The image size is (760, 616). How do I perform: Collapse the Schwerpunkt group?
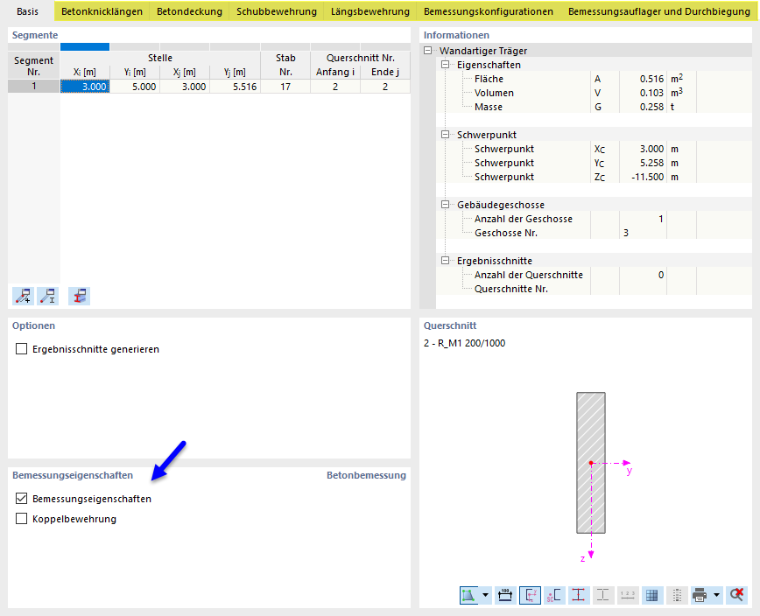click(x=445, y=134)
